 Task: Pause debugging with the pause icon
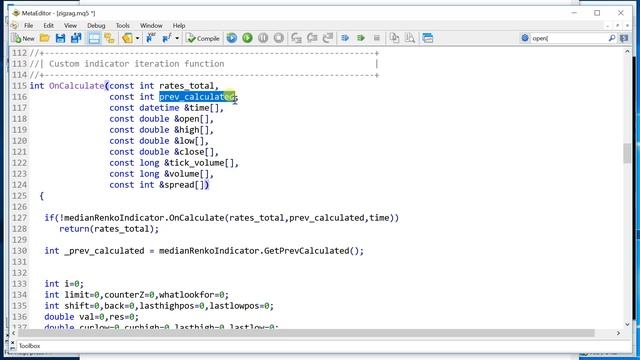point(263,38)
